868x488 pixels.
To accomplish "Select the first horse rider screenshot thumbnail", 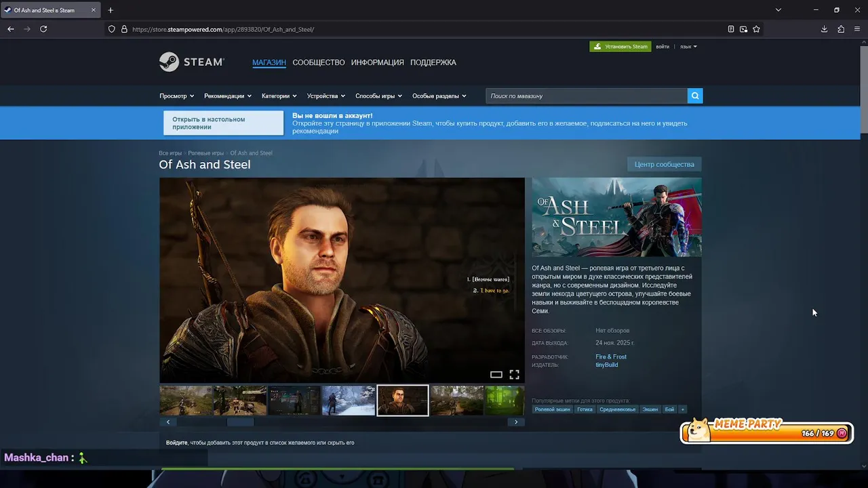I will coord(186,401).
